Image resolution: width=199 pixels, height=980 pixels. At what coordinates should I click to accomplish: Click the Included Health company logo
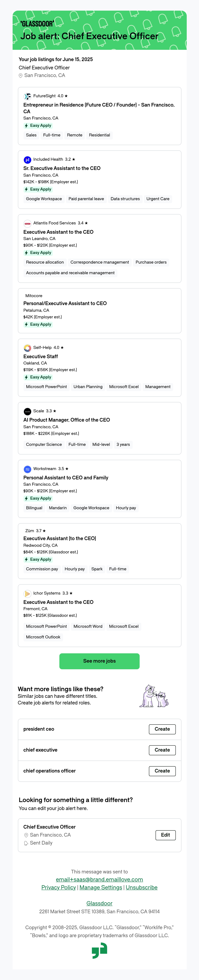coord(27,160)
